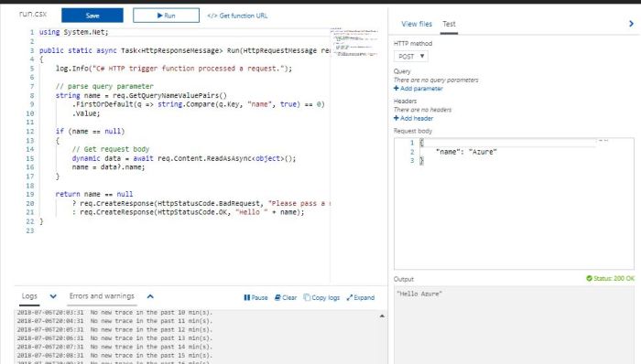This screenshot has height=364, width=641.
Task: Expand the Logs dropdown chevron
Action: tap(53, 296)
